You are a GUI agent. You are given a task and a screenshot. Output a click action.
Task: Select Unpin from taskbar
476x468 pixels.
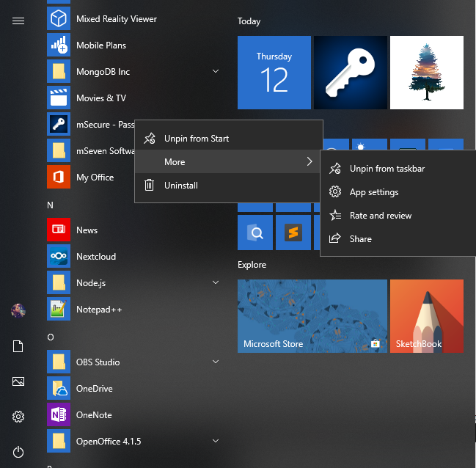[x=398, y=169]
